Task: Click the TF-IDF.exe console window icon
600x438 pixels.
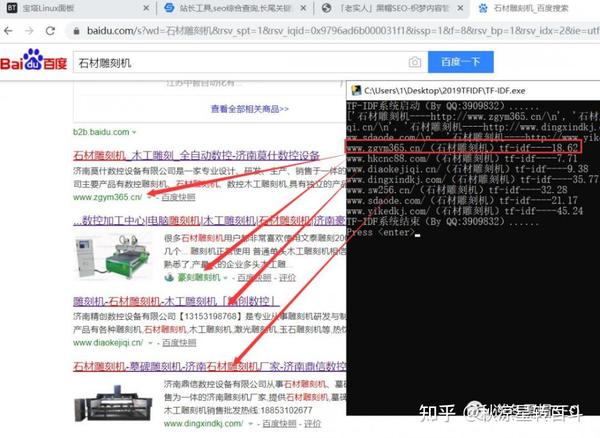Action: point(356,90)
